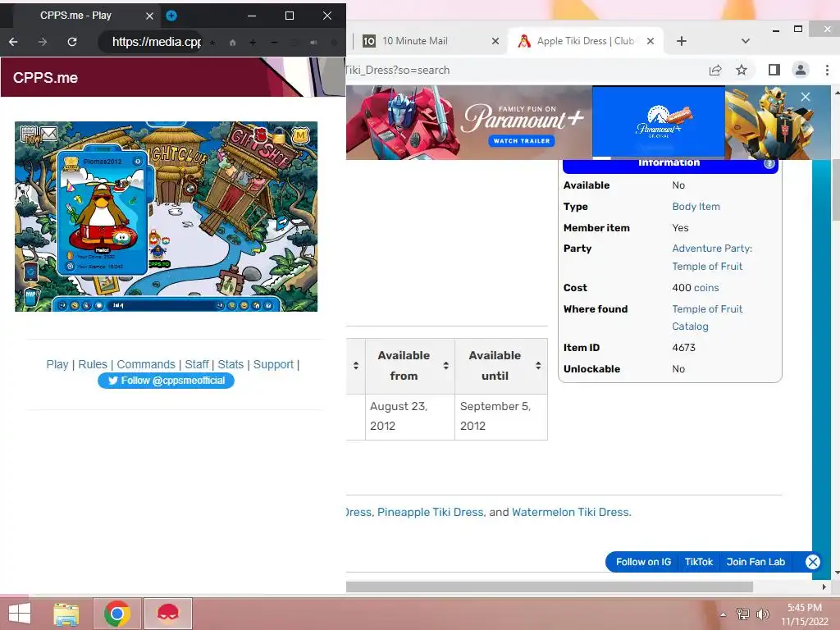This screenshot has width=840, height=630.
Task: Reload the CPPS.me window page
Action: click(72, 42)
